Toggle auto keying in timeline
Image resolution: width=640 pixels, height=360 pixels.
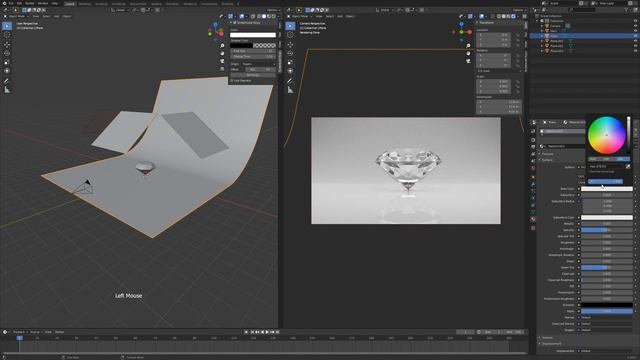coord(246,332)
